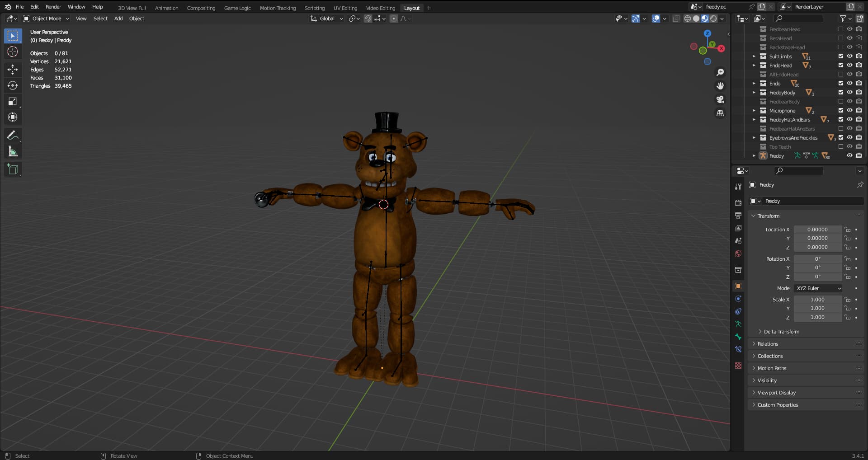The height and width of the screenshot is (460, 868).
Task: Switch to rendered viewport shading
Action: 713,19
